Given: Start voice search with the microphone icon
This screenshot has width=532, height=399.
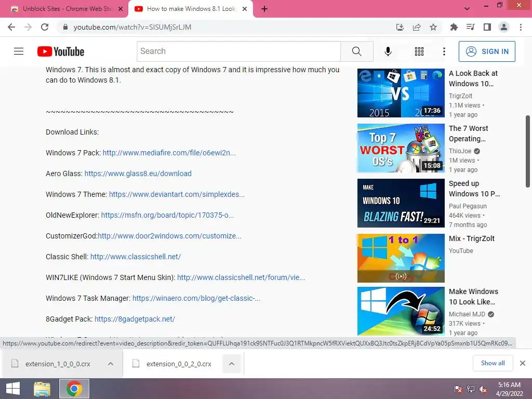Looking at the screenshot, I should (x=388, y=51).
